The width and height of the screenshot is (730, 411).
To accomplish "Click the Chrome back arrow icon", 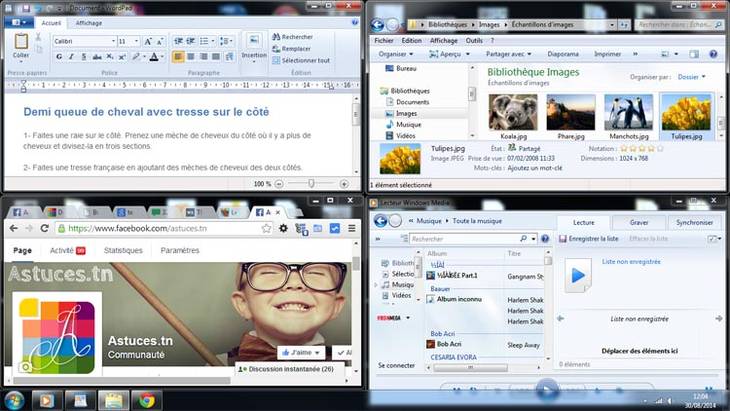I will [x=14, y=228].
